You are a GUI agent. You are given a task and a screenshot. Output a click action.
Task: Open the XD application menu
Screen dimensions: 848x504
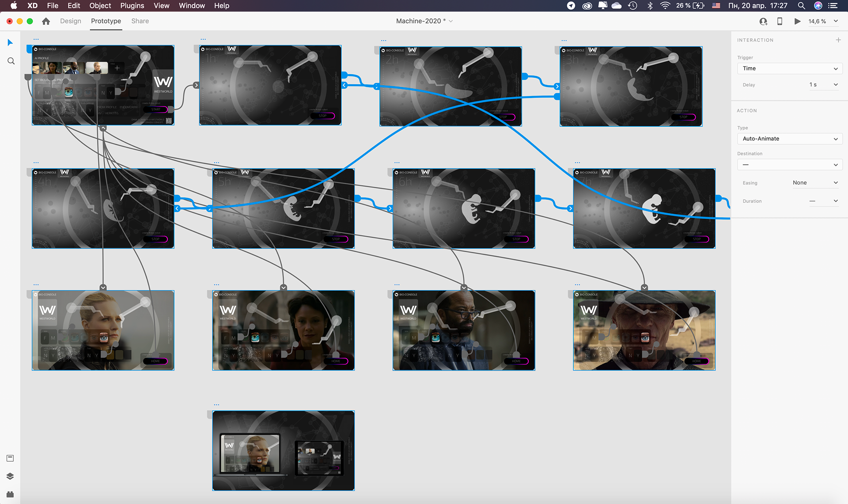[32, 6]
